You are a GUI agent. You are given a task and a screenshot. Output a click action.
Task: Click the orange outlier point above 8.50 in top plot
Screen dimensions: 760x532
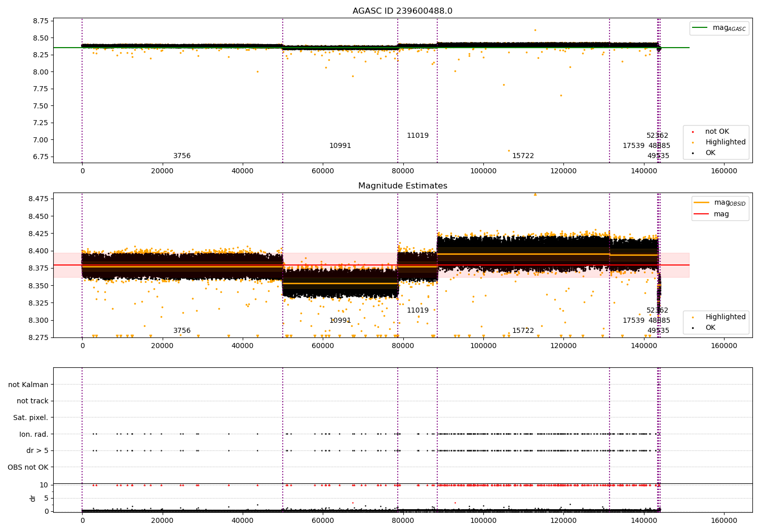click(535, 30)
